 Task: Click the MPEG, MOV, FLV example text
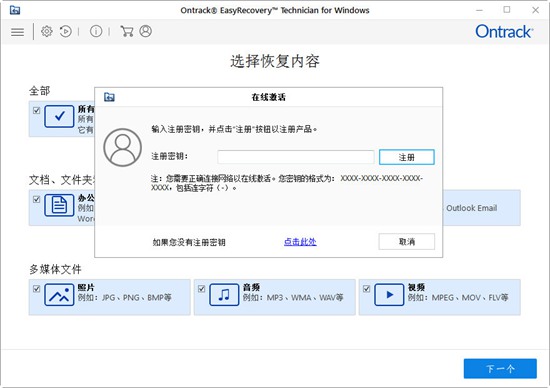[458, 297]
